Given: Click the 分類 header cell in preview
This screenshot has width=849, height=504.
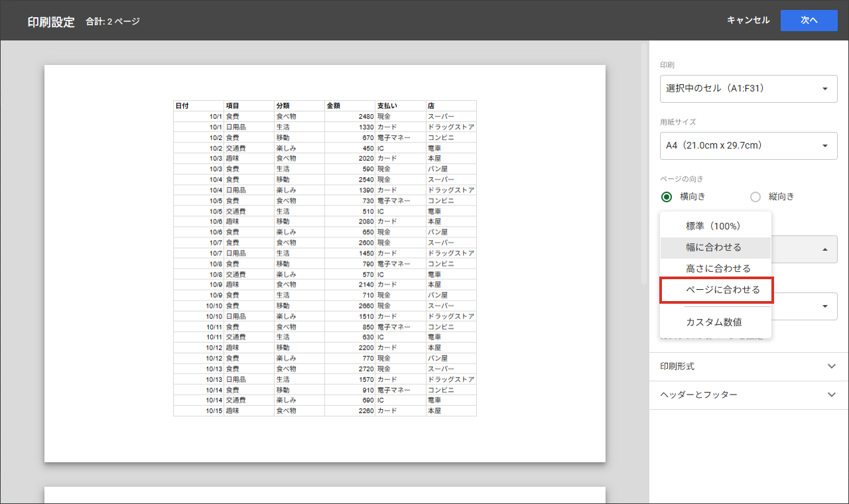Looking at the screenshot, I should click(x=300, y=105).
